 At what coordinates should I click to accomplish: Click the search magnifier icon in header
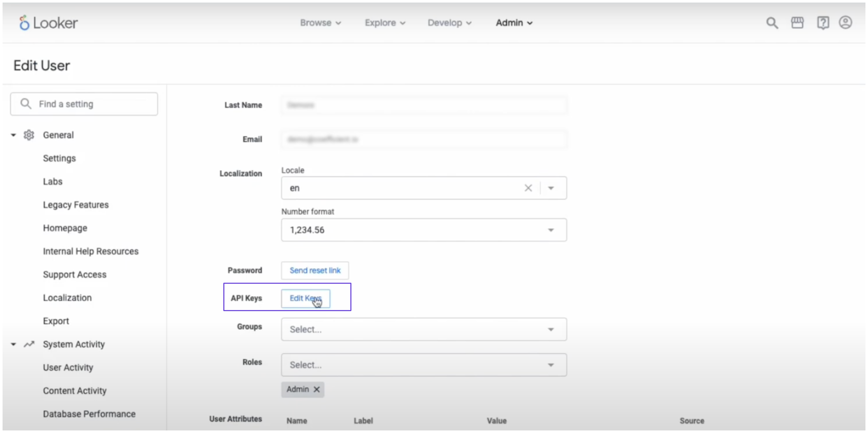tap(772, 23)
